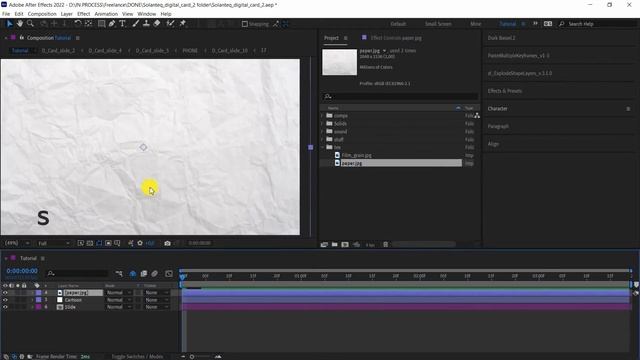Select the Pan Behind anchor point tool
Image resolution: width=640 pixels, height=360 pixels.
tap(88, 24)
